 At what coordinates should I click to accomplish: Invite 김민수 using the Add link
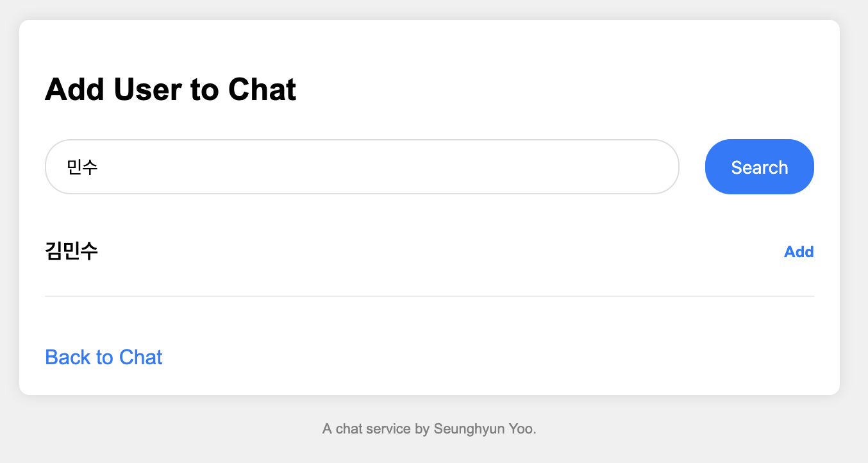click(x=798, y=252)
